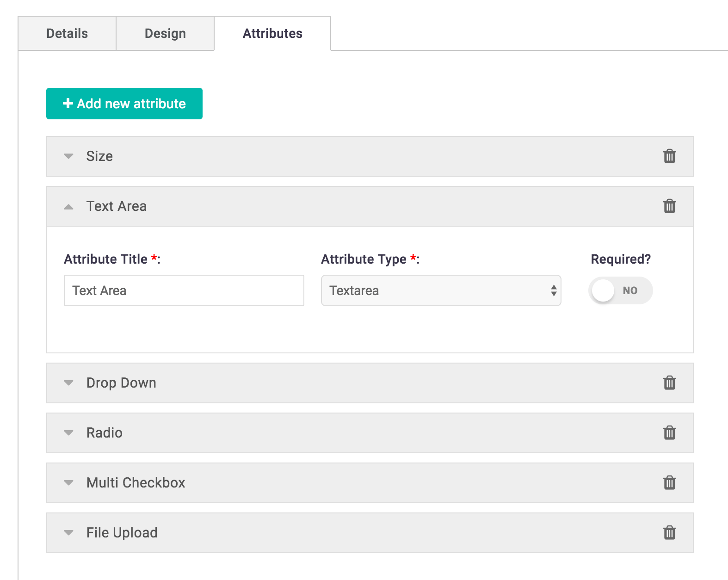Click Add new attribute button
This screenshot has width=728, height=580.
(124, 104)
